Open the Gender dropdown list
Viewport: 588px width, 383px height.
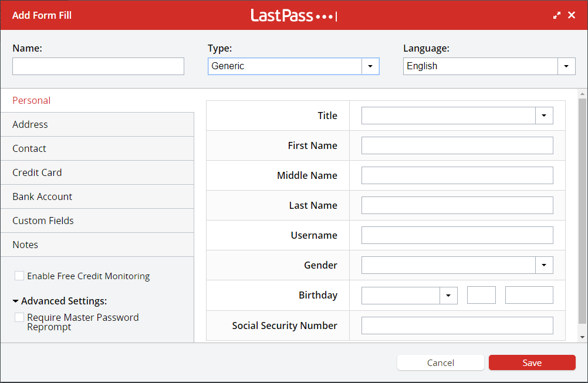544,265
